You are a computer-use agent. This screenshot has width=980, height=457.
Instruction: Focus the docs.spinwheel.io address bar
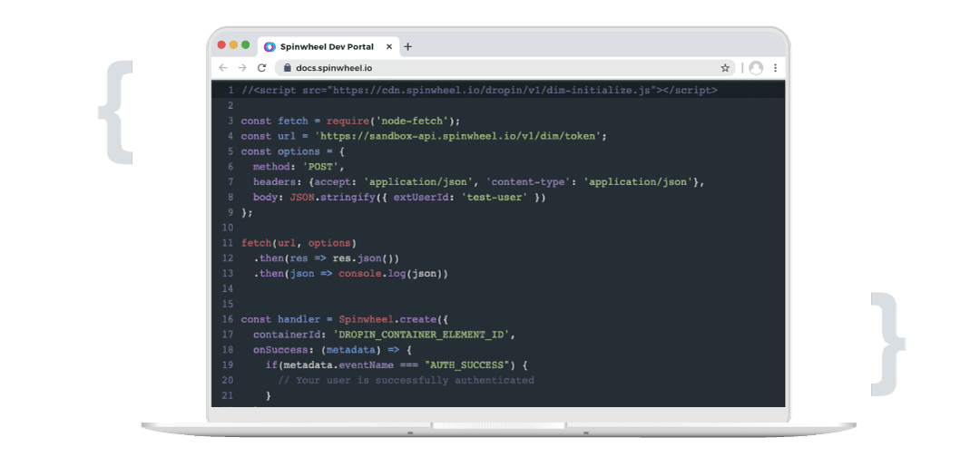coord(505,68)
